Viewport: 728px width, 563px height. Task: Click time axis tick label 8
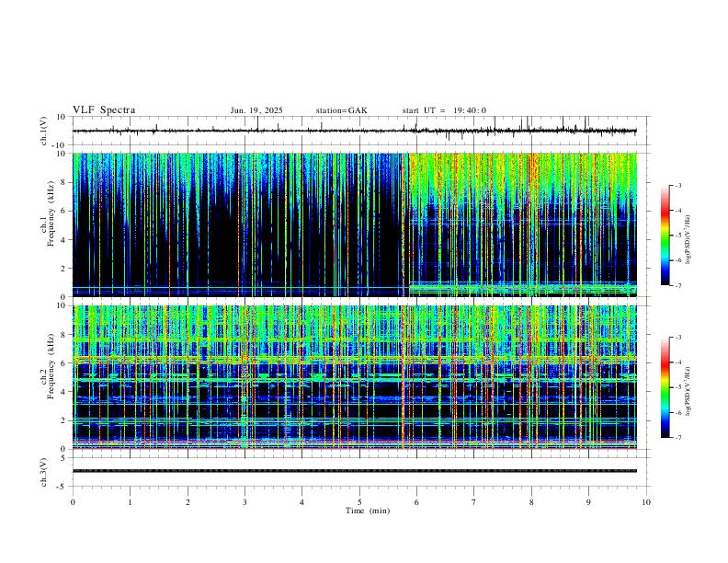point(531,502)
